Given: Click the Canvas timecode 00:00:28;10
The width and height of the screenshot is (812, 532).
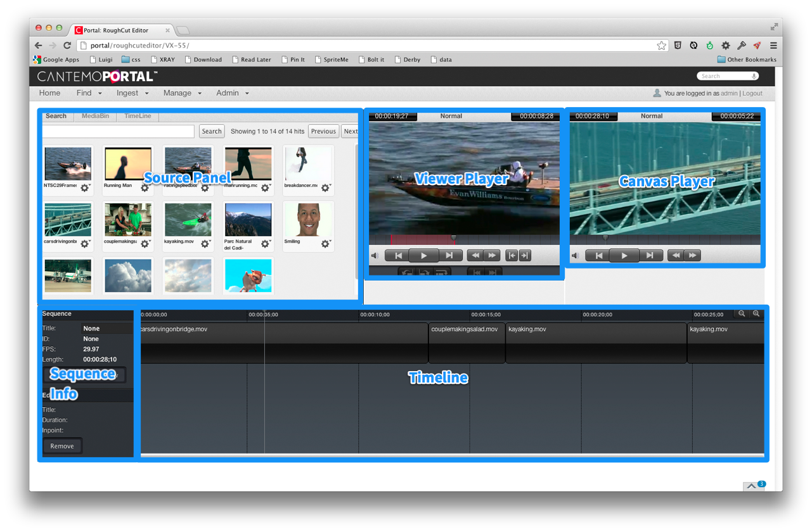Looking at the screenshot, I should tap(592, 116).
